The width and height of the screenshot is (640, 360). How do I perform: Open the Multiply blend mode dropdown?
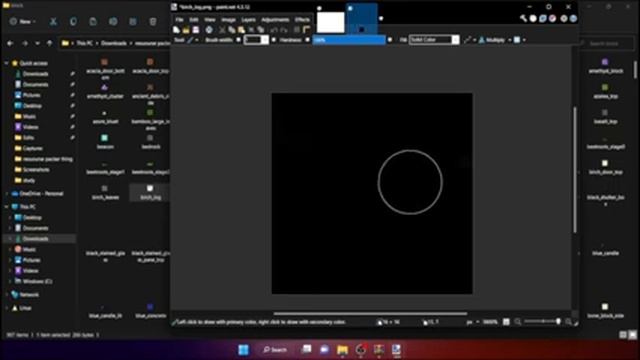point(495,40)
